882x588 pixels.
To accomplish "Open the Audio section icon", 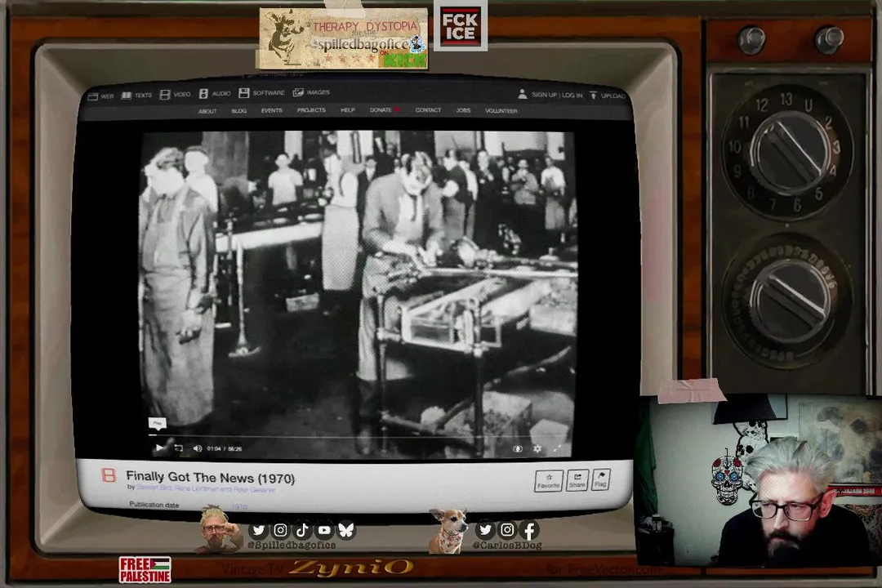I will 203,93.
